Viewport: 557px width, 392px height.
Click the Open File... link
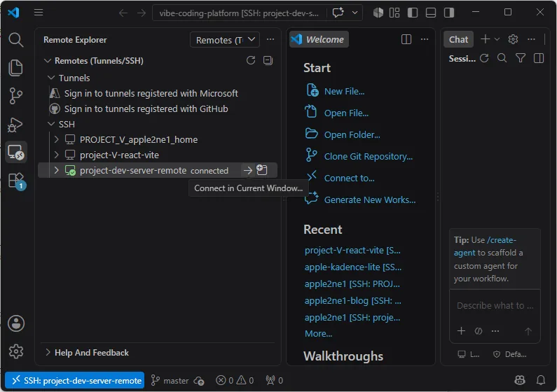pos(346,113)
